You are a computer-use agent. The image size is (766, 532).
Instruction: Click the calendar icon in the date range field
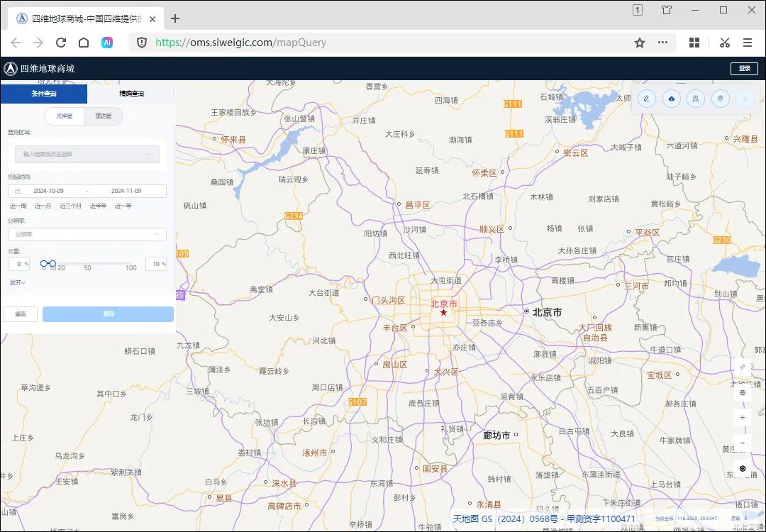point(18,191)
